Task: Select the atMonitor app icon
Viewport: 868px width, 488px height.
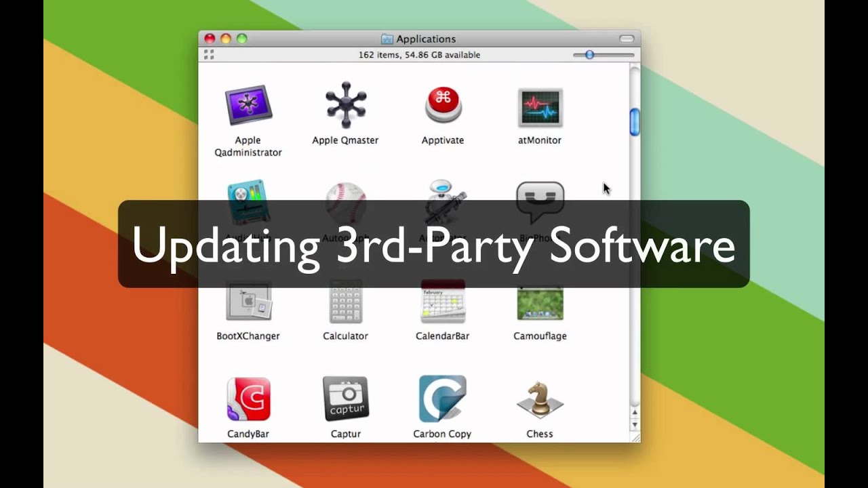Action: coord(540,107)
